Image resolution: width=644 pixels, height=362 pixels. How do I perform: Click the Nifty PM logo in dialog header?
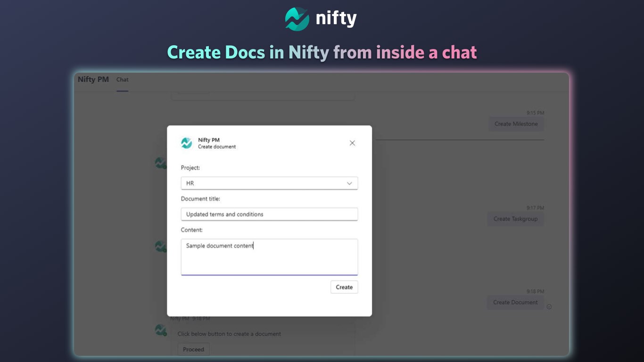[x=187, y=143]
